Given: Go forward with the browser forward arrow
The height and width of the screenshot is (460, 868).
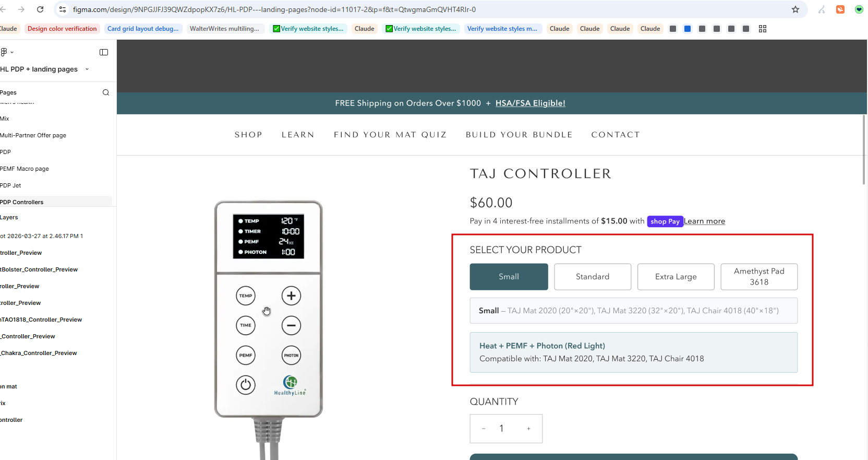Looking at the screenshot, I should click(21, 9).
